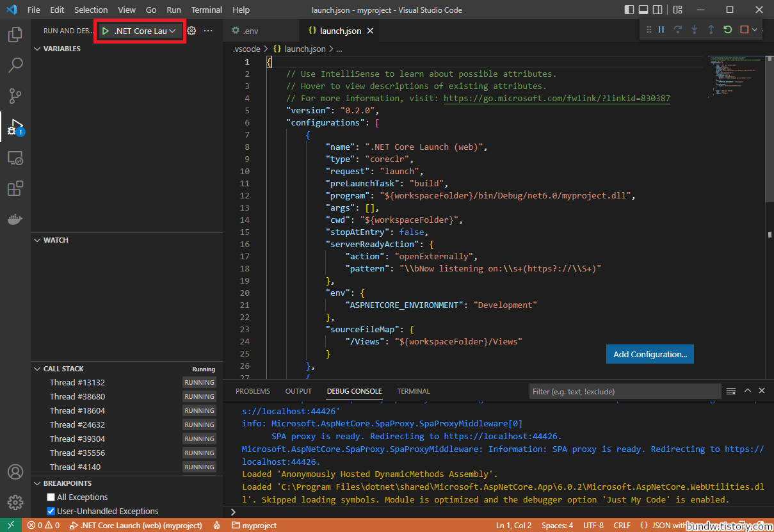Image resolution: width=774 pixels, height=532 pixels.
Task: Maximize the panel with the up chevron
Action: [x=747, y=391]
